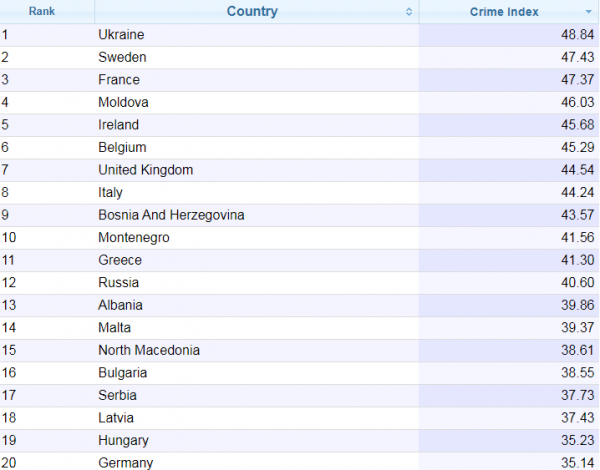Click the Country column sort arrows icon
Screen dimensions: 600x470
pyautogui.click(x=409, y=12)
